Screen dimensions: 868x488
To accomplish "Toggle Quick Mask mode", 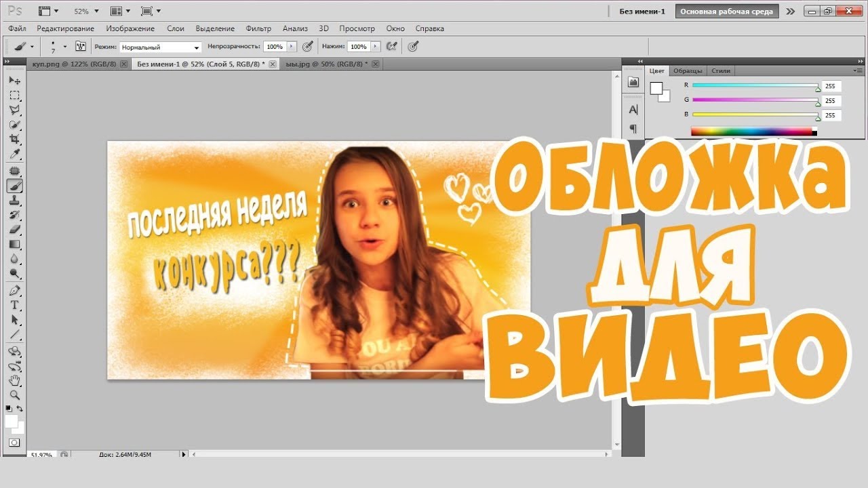I will tap(14, 442).
